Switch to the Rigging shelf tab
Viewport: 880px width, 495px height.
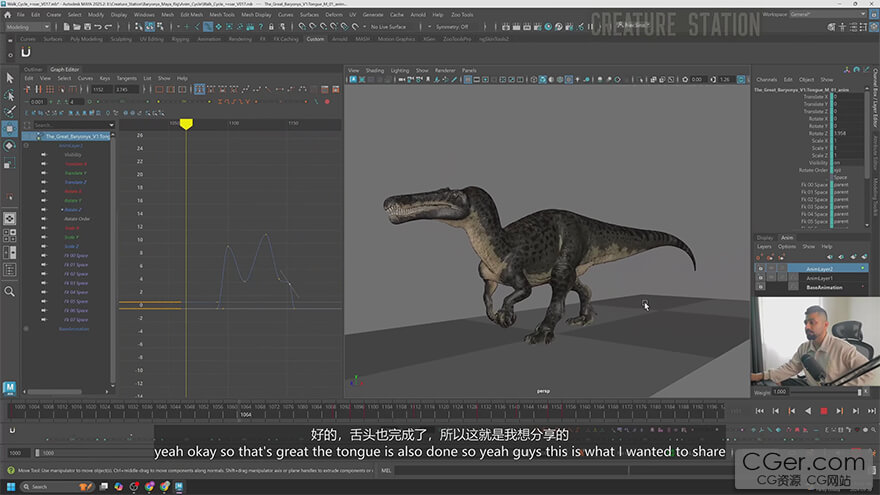180,39
